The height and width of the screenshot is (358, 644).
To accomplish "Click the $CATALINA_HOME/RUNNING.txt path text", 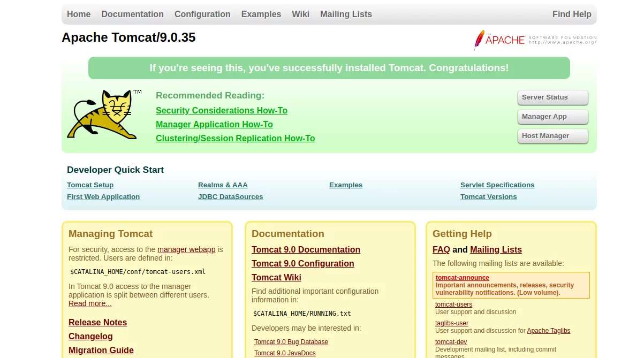I will point(302,314).
